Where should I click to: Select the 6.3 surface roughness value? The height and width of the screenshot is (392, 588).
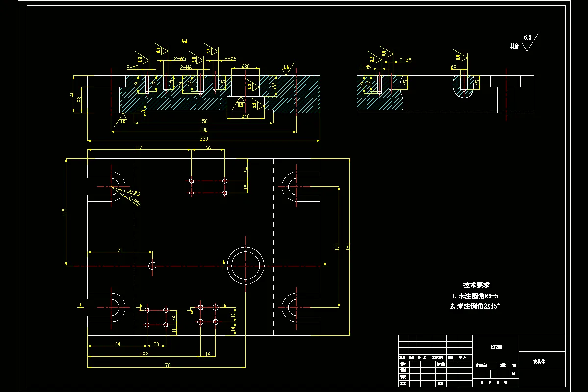point(528,37)
